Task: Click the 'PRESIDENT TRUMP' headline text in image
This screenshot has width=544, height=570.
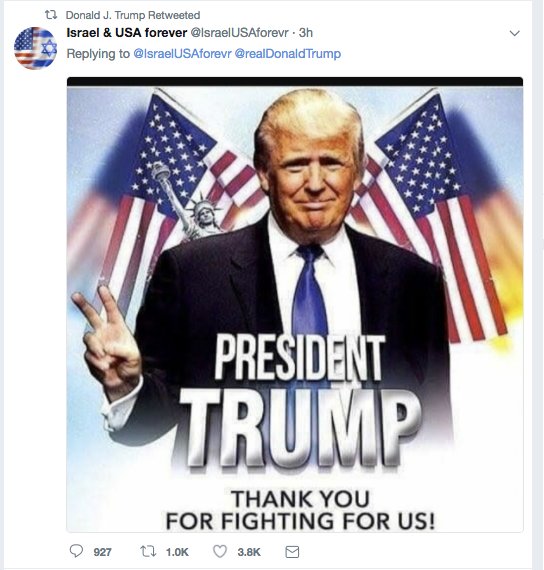Action: click(300, 400)
